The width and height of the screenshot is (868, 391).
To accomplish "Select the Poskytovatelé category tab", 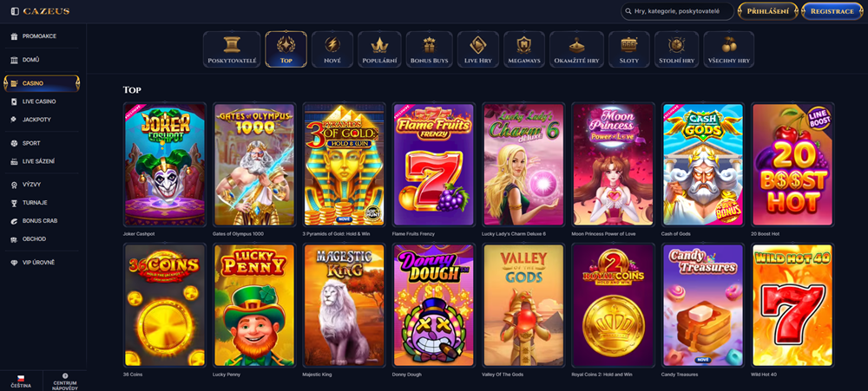I will click(232, 49).
